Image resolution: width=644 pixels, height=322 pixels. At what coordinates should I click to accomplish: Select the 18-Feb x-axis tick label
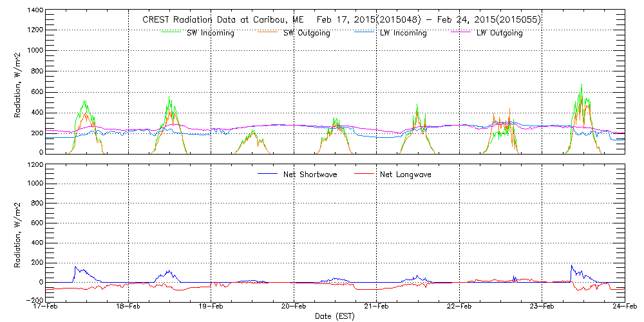tap(129, 308)
